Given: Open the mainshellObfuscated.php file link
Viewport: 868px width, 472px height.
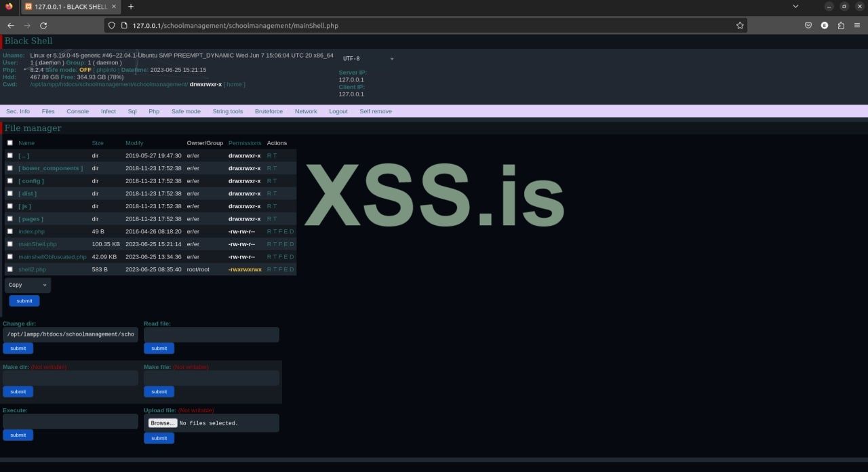Looking at the screenshot, I should click(52, 257).
